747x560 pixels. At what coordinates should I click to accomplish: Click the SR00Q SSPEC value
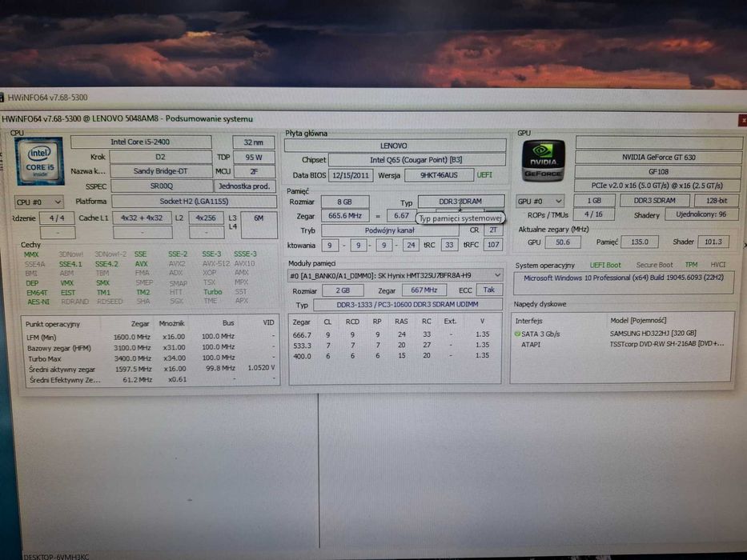pos(162,186)
